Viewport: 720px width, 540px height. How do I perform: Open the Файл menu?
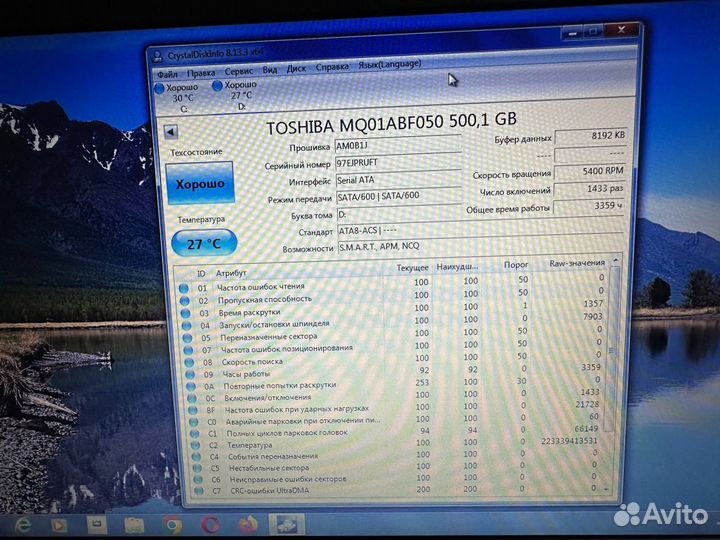pos(167,74)
